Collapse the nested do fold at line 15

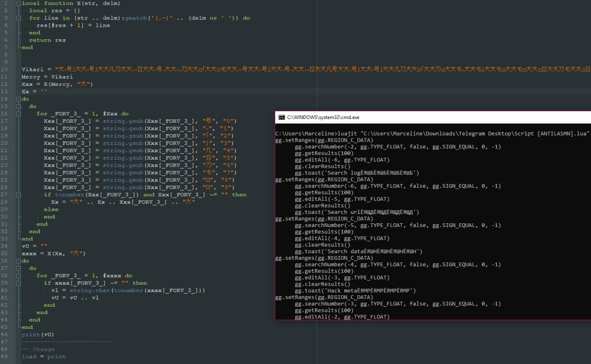click(18, 107)
